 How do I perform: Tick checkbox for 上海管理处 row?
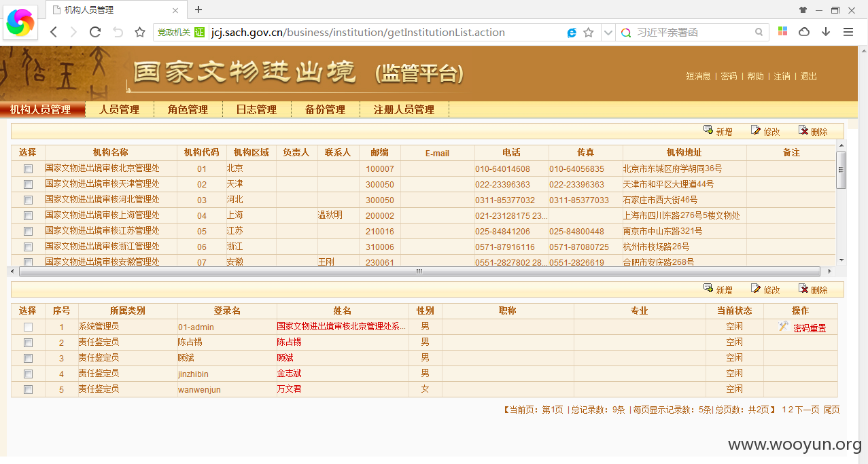click(x=28, y=215)
